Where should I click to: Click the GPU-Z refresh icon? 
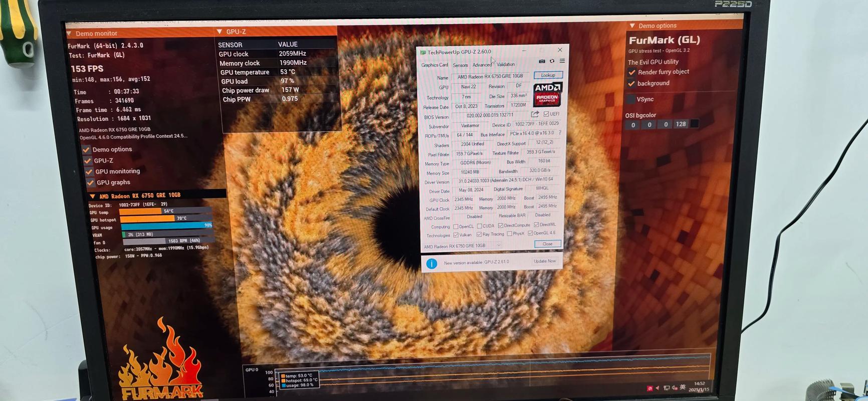[x=552, y=61]
